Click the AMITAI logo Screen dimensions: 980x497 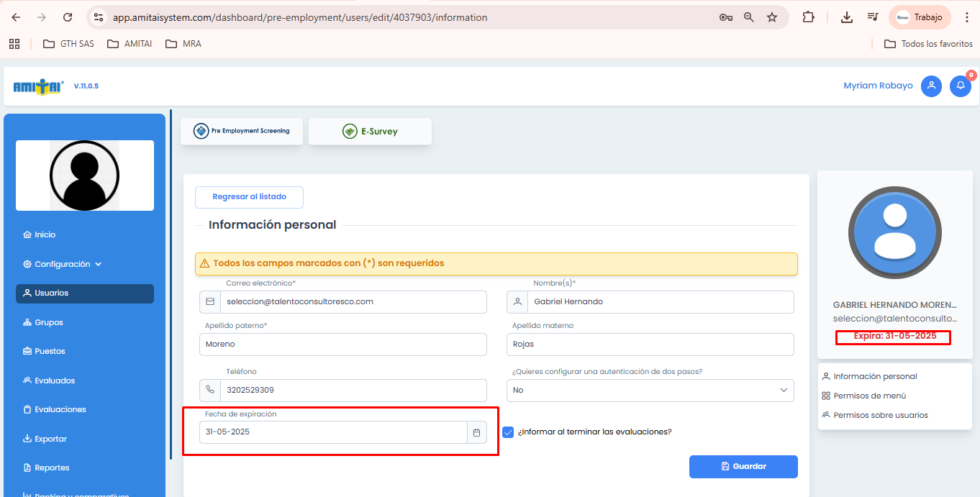[39, 86]
